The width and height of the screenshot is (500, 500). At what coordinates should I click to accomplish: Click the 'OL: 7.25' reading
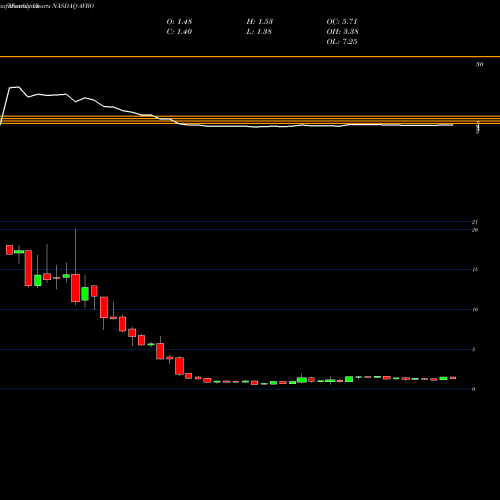(x=342, y=42)
